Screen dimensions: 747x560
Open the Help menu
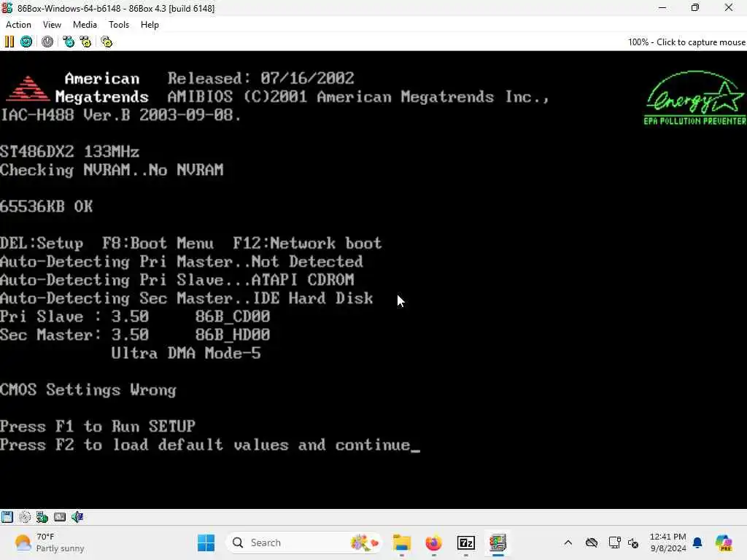click(x=150, y=25)
